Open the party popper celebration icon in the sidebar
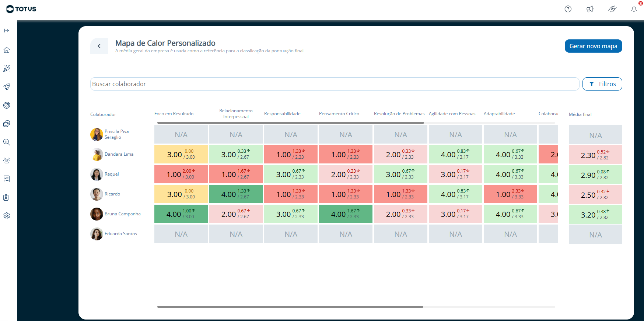The image size is (644, 321). (x=7, y=68)
